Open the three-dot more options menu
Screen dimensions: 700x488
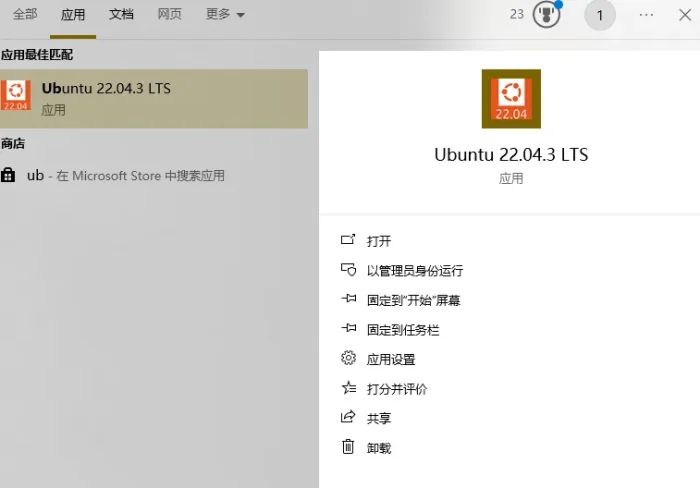click(x=646, y=15)
